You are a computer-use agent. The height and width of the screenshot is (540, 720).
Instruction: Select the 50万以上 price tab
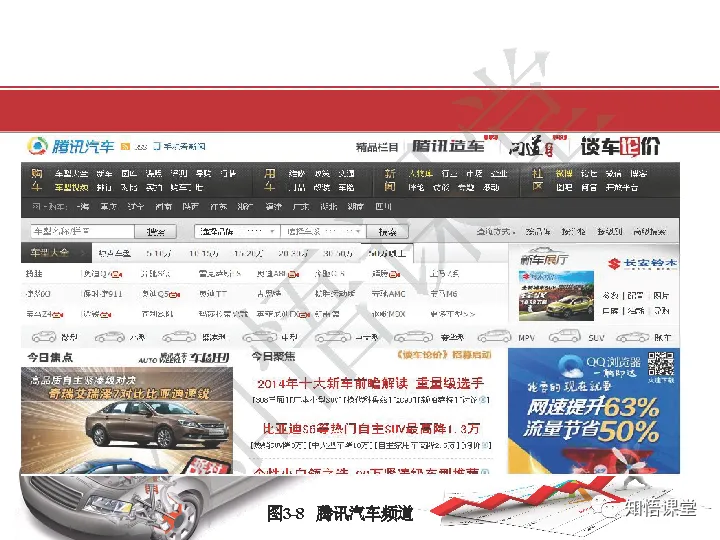[387, 253]
